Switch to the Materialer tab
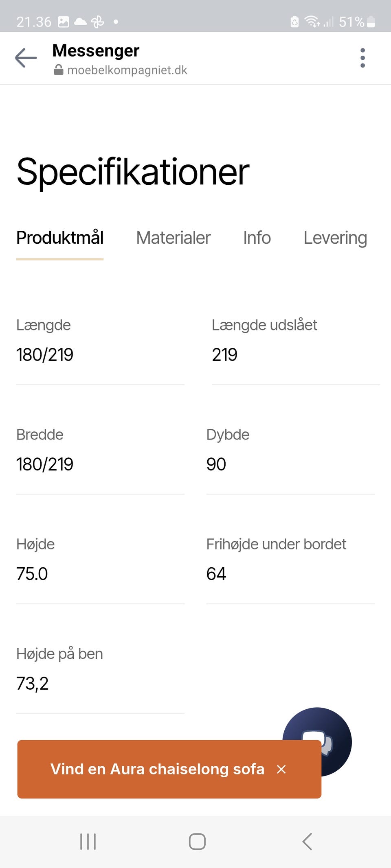The image size is (391, 868). [x=173, y=238]
